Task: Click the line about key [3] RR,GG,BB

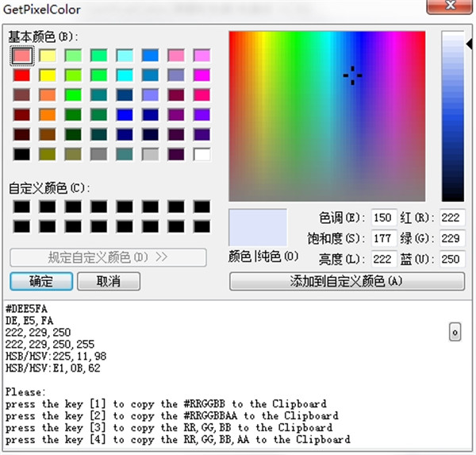Action: pyautogui.click(x=169, y=428)
